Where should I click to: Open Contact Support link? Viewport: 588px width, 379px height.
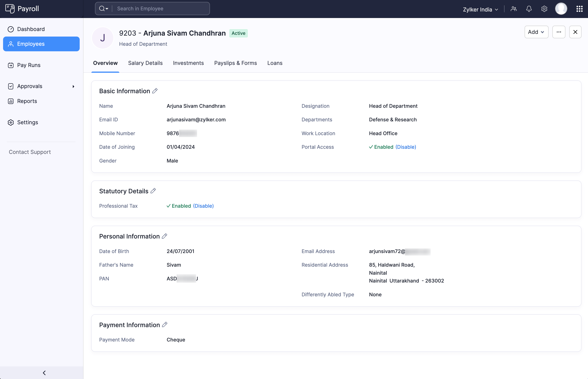[x=30, y=152]
